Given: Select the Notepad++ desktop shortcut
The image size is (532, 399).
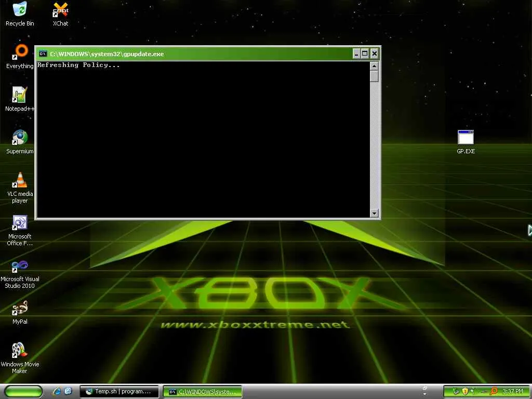Looking at the screenshot, I should tap(20, 99).
